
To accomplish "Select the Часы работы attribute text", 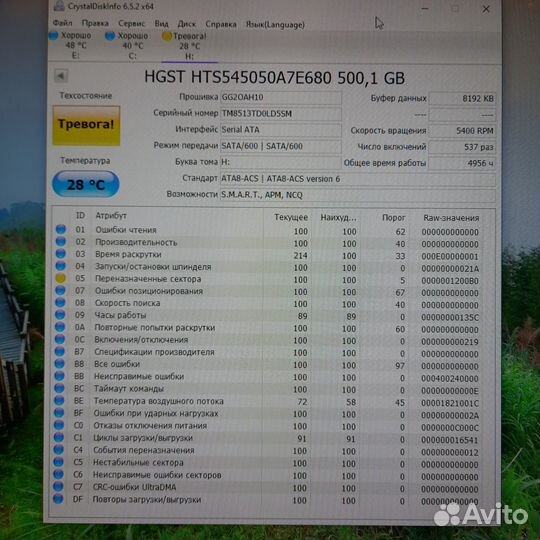I will 120,315.
